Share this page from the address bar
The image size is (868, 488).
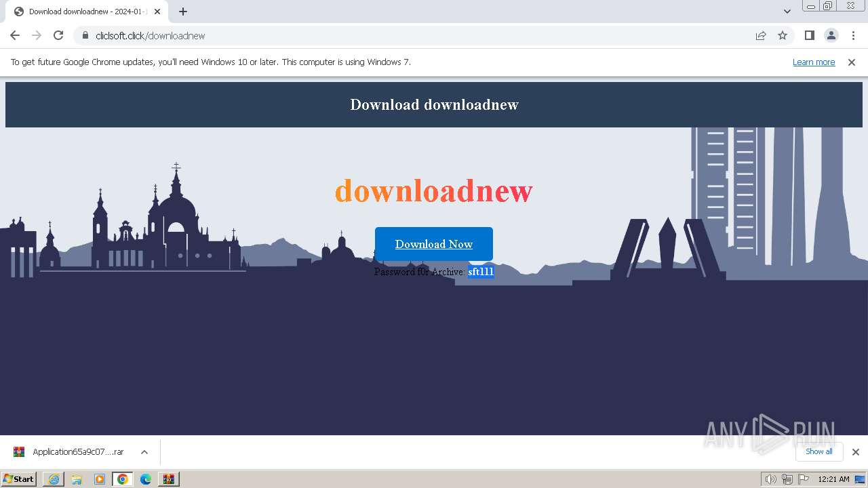click(x=761, y=35)
